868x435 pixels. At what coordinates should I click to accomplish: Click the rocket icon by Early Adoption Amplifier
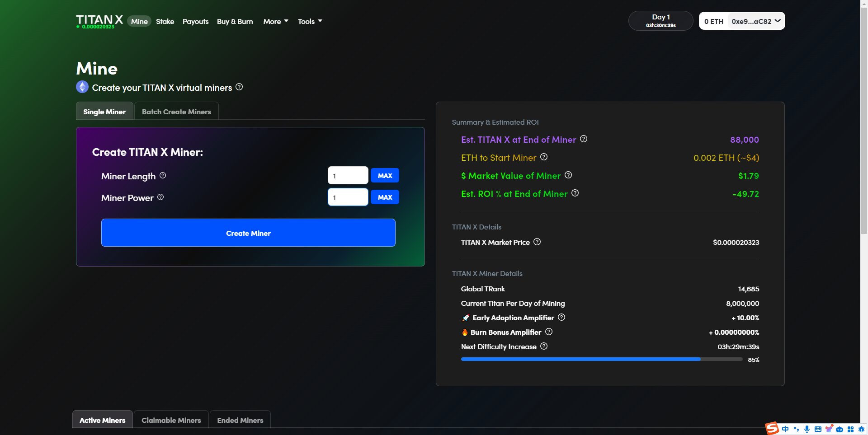click(x=466, y=318)
